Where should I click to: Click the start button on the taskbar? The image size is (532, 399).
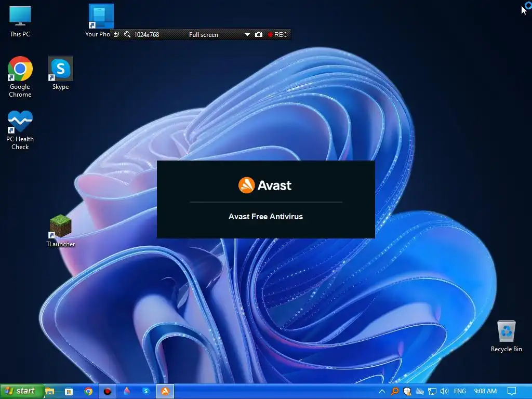(22, 391)
